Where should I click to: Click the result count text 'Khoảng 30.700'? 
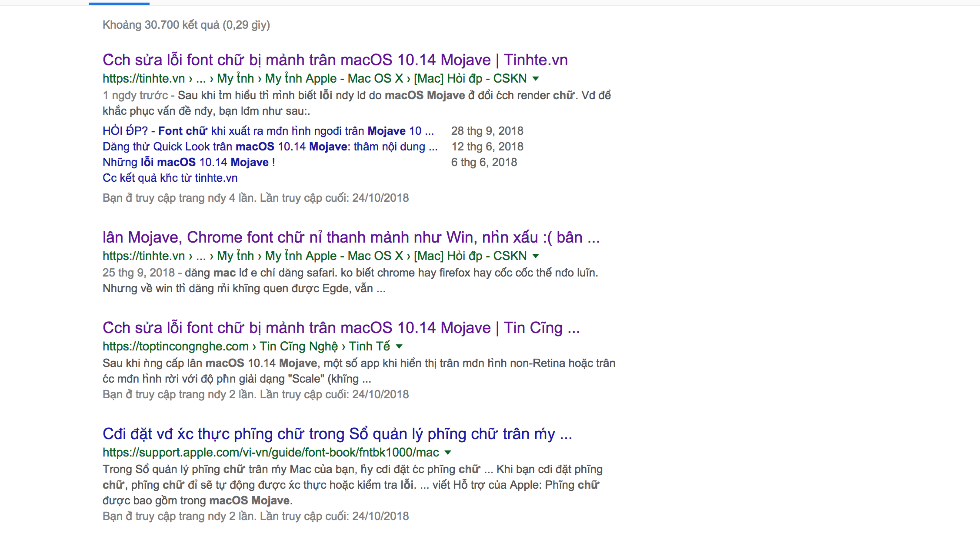186,25
